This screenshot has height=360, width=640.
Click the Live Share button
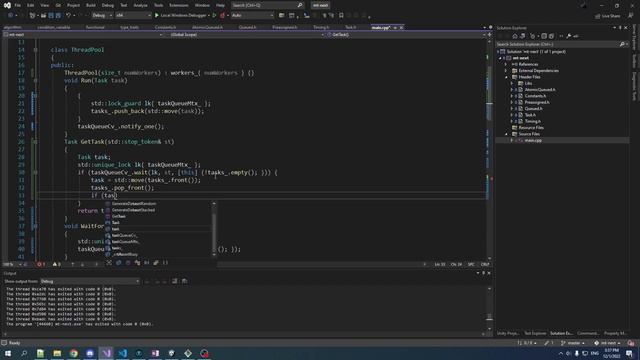tap(607, 16)
